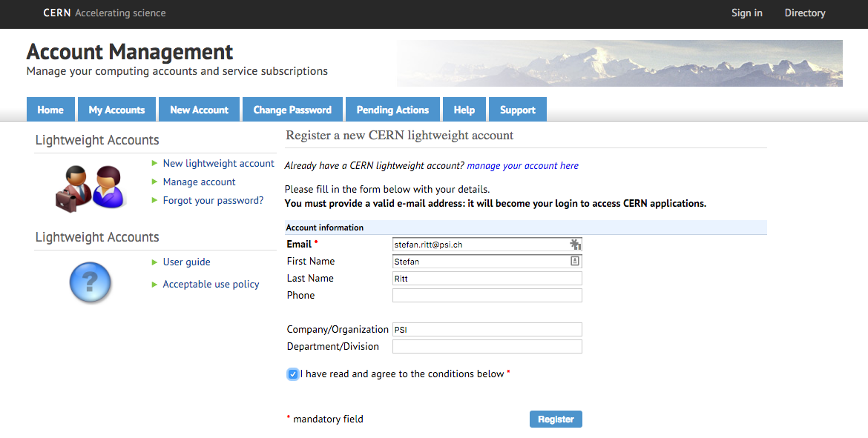Click the Account Management page title

point(130,51)
